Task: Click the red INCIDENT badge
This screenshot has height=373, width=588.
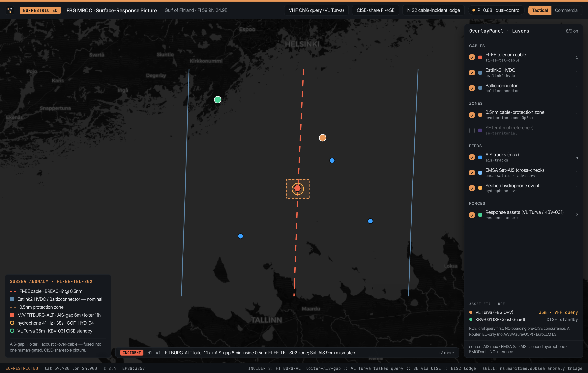Action: click(132, 353)
